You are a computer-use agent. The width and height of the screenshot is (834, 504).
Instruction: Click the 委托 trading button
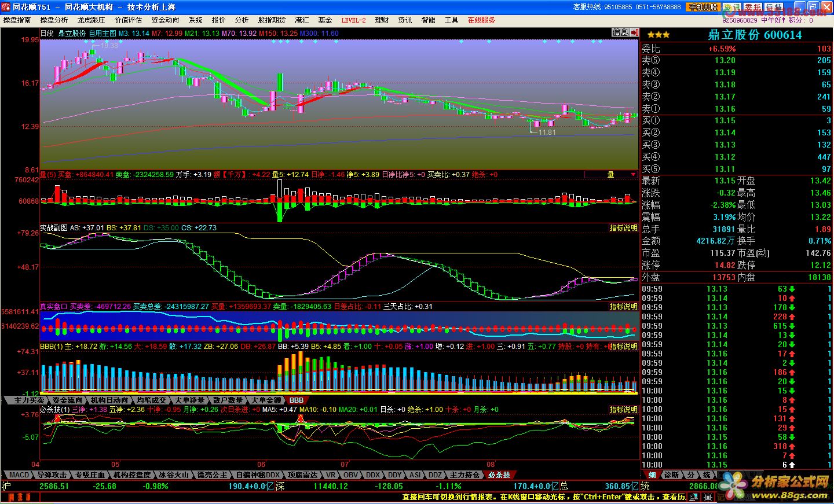[753, 7]
